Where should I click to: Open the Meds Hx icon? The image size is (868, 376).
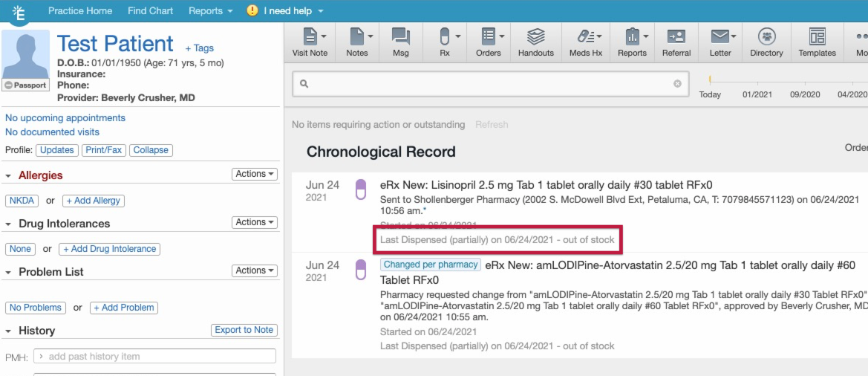(x=586, y=42)
